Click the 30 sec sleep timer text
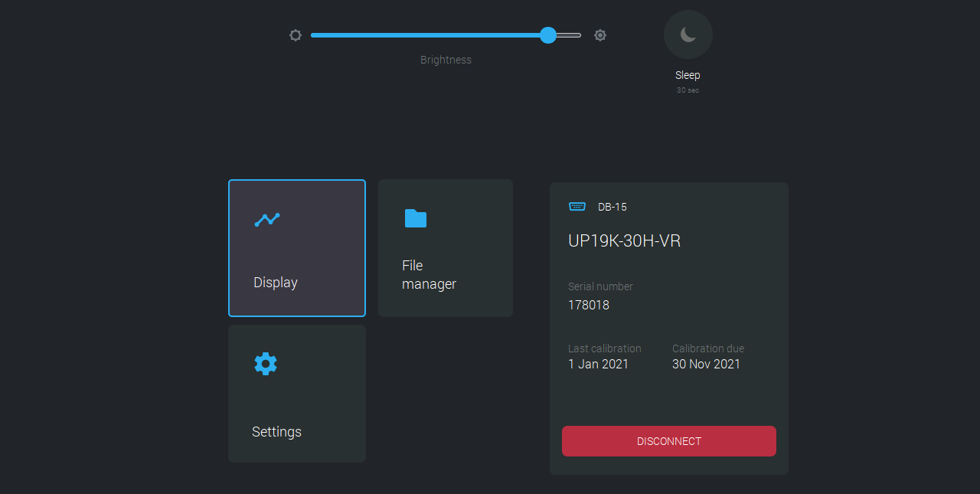This screenshot has height=494, width=980. coord(688,90)
